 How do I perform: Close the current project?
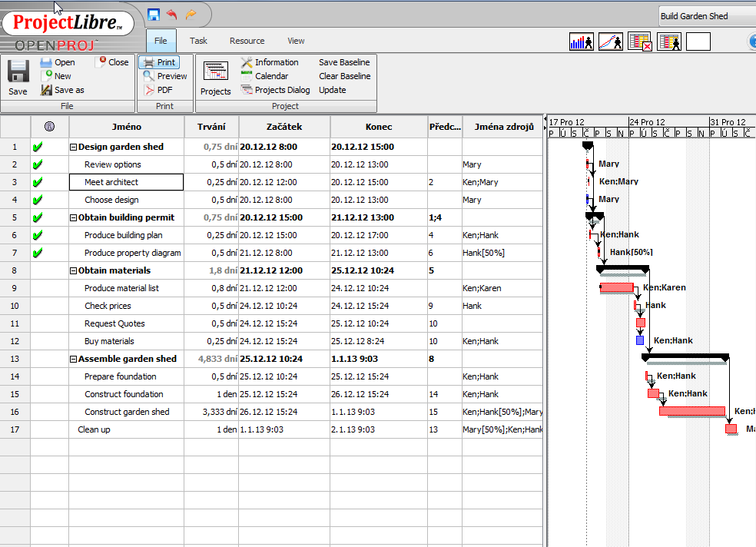(114, 62)
